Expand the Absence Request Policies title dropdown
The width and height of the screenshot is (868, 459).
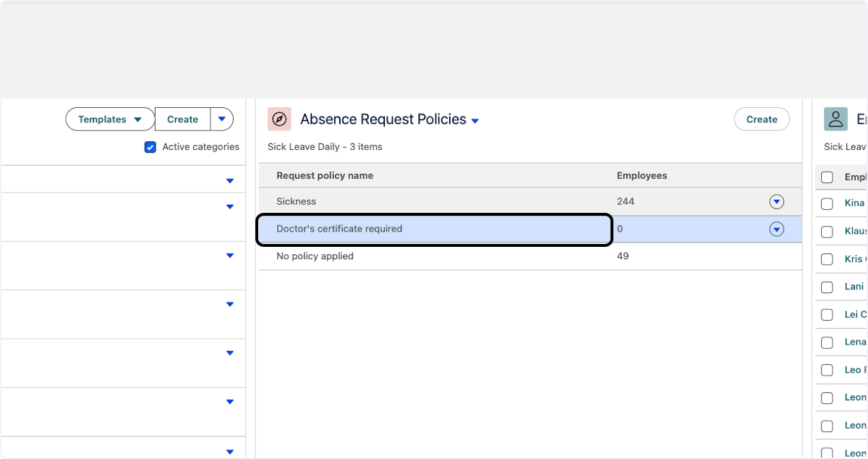[x=475, y=121]
